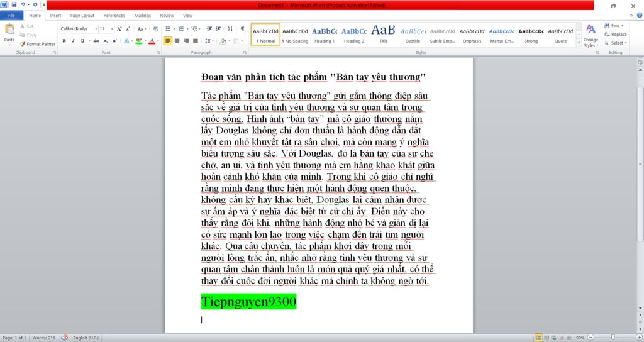Click the Words: 216 status bar counter
Image resolution: width=644 pixels, height=342 pixels.
(x=43, y=338)
